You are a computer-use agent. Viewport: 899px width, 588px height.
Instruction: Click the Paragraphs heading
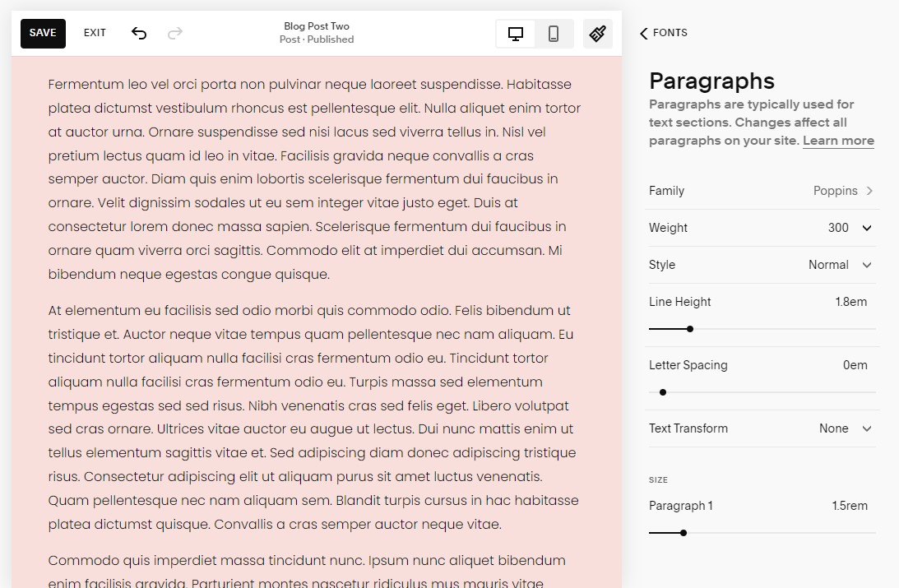[711, 81]
